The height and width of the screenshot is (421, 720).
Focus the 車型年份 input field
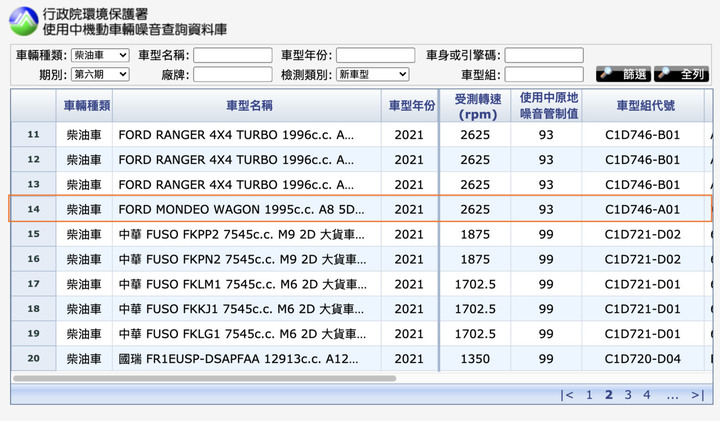pyautogui.click(x=376, y=55)
